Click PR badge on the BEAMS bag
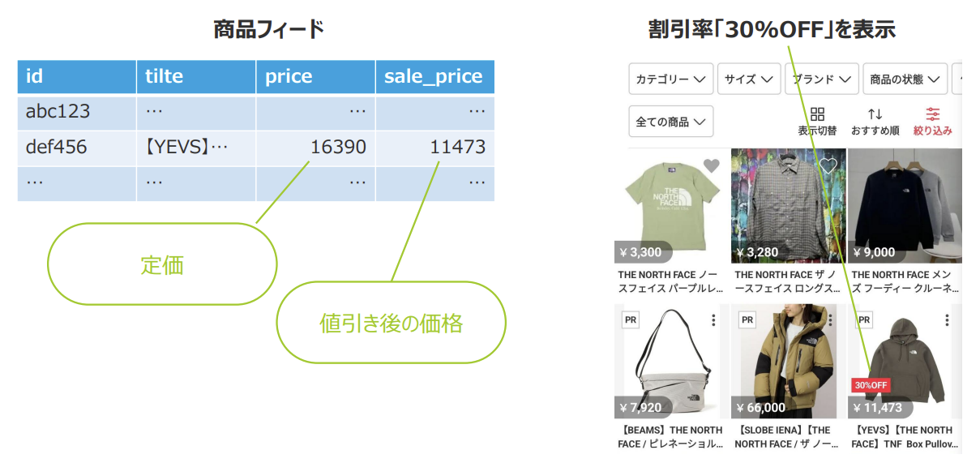Screen dimensions: 980x476 (x=631, y=320)
